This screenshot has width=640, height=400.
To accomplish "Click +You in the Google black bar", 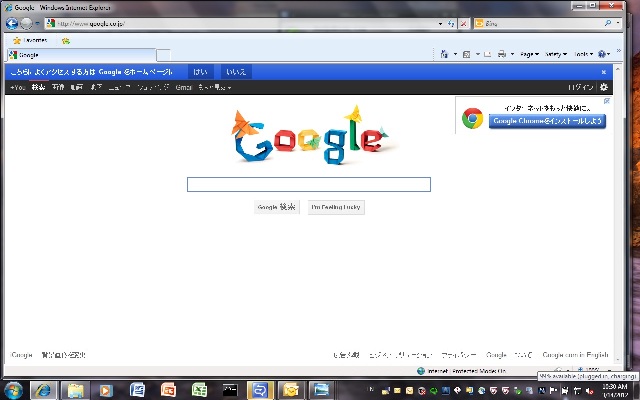I will (x=18, y=87).
